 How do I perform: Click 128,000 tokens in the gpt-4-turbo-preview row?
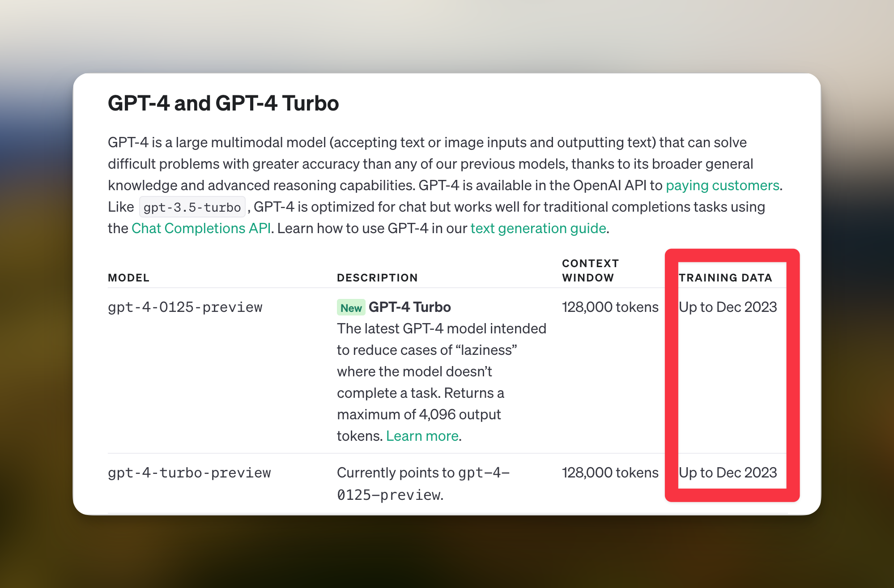pos(610,473)
